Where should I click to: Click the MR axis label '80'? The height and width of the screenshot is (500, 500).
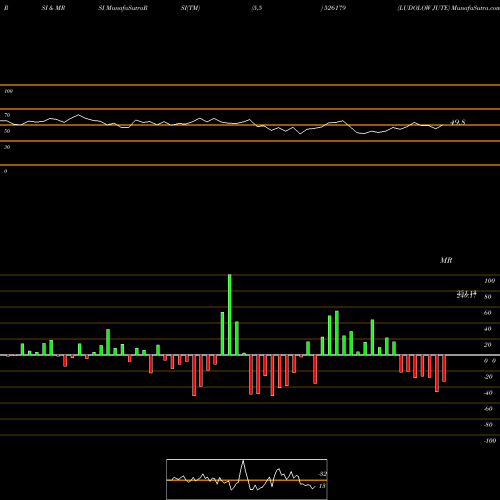pyautogui.click(x=488, y=297)
